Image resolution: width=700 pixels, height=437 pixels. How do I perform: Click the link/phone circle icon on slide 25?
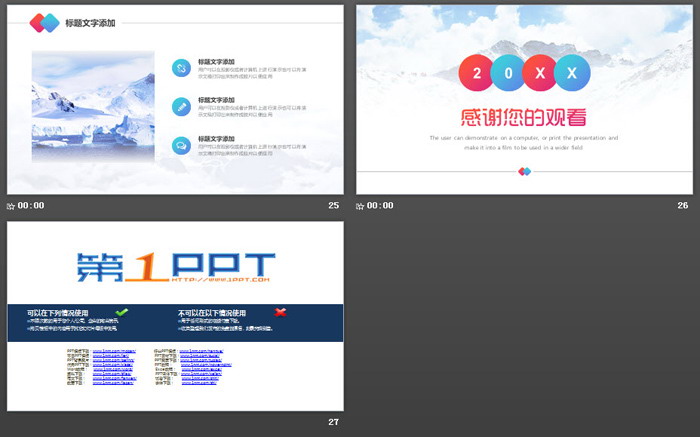pos(181,68)
